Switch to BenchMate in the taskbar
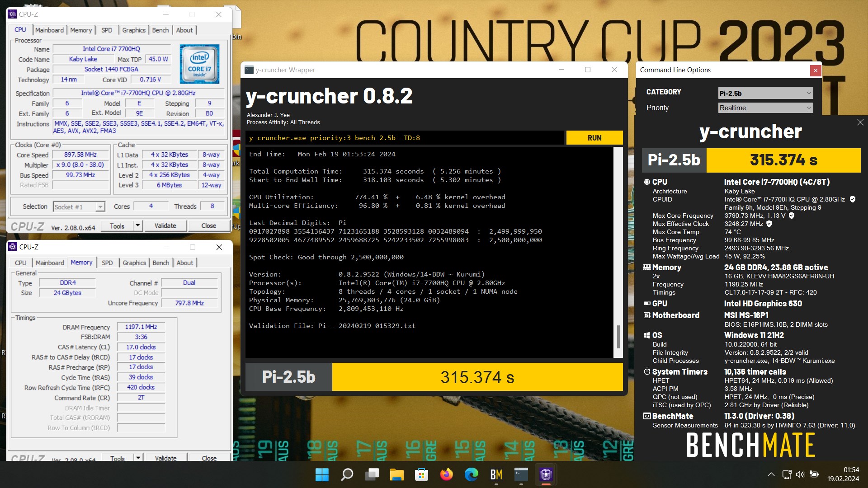Image resolution: width=868 pixels, height=488 pixels. click(x=496, y=474)
